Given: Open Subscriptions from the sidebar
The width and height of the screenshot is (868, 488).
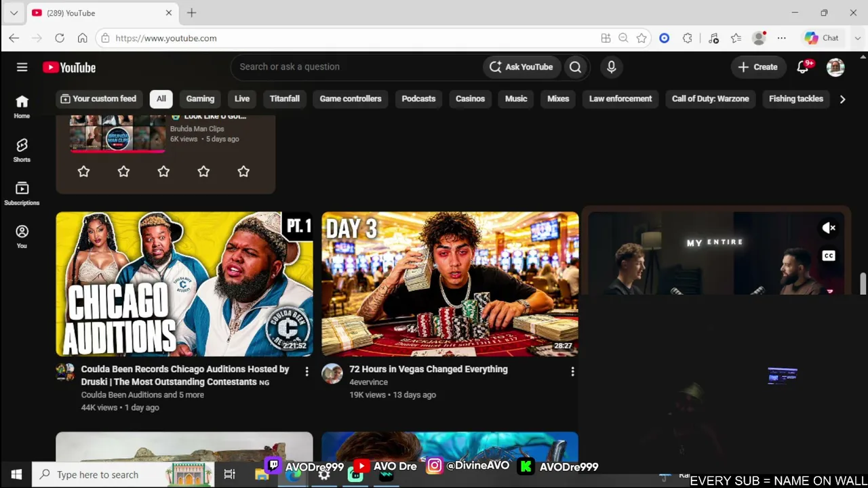Looking at the screenshot, I should point(22,193).
